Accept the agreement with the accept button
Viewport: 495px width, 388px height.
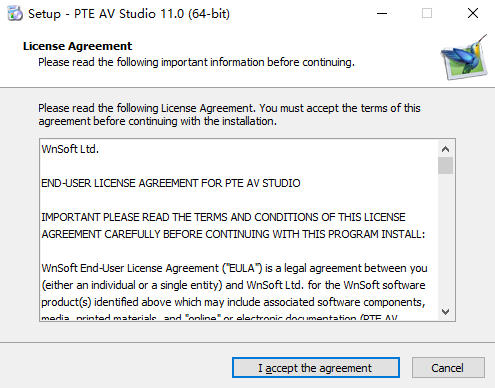pyautogui.click(x=316, y=368)
